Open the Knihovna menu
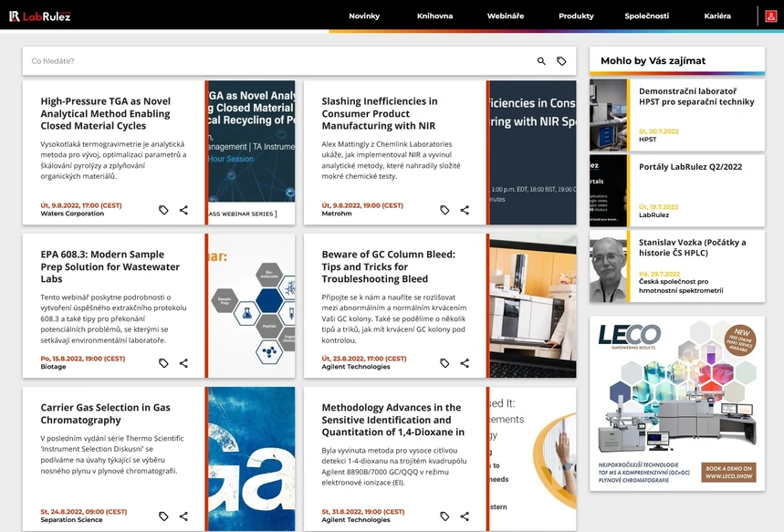The width and height of the screenshot is (784, 532). coord(436,16)
